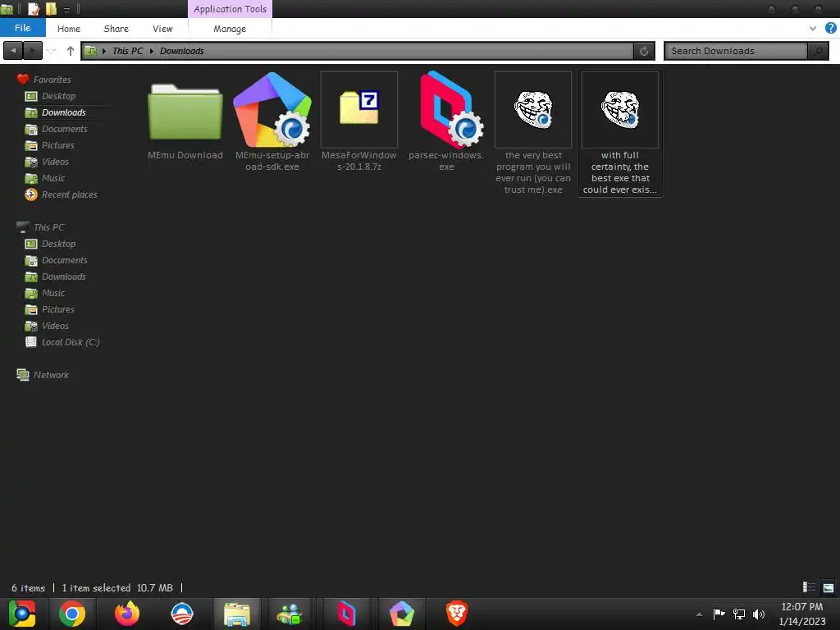This screenshot has width=840, height=630.
Task: Click the Forward navigation arrow
Action: (x=33, y=51)
